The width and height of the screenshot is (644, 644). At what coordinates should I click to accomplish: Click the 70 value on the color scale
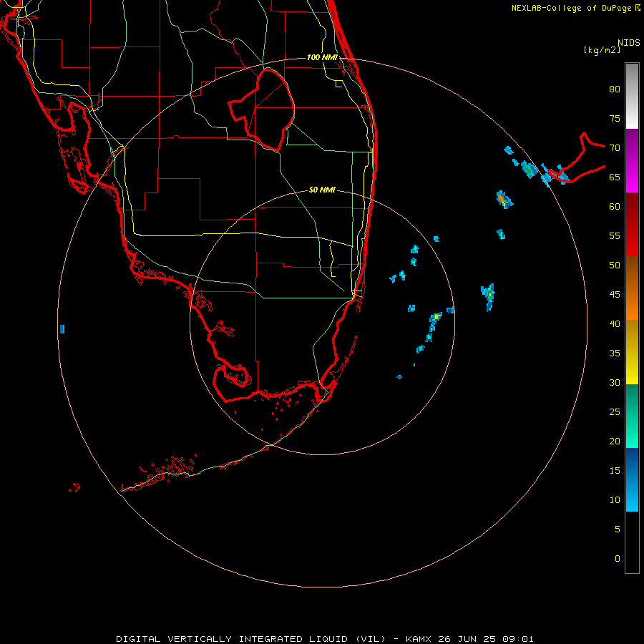[615, 148]
